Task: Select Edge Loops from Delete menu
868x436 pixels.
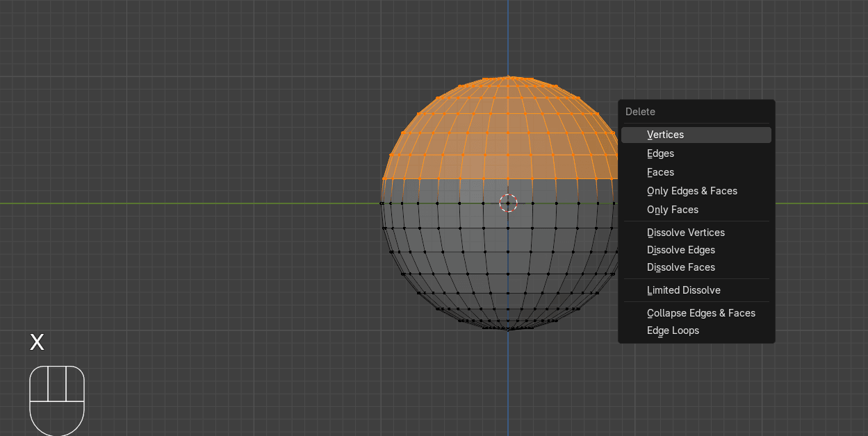Action: coord(673,330)
